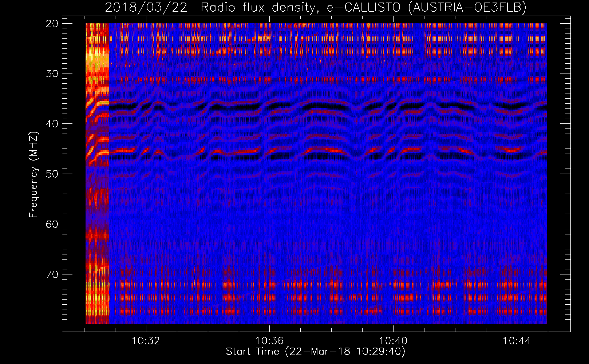Click the 10:36 time tick label
Viewport: 589px width, 364px height.
coord(269,341)
